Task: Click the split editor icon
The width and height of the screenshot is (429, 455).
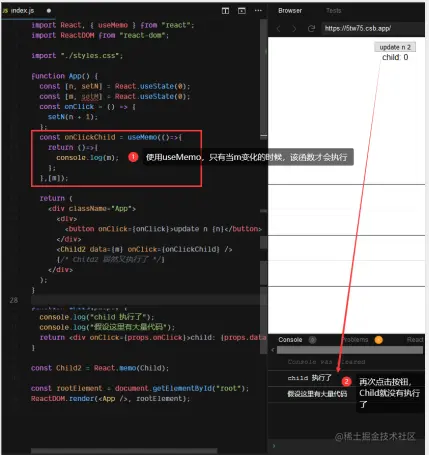Action: point(225,11)
